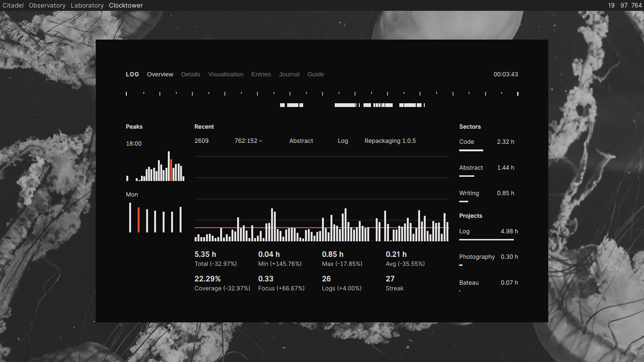Viewport: 644px width, 362px height.
Task: Open the Guide tab
Action: tap(315, 74)
